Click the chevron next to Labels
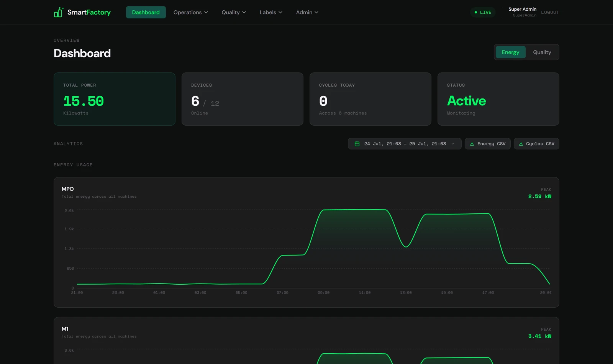 point(280,12)
